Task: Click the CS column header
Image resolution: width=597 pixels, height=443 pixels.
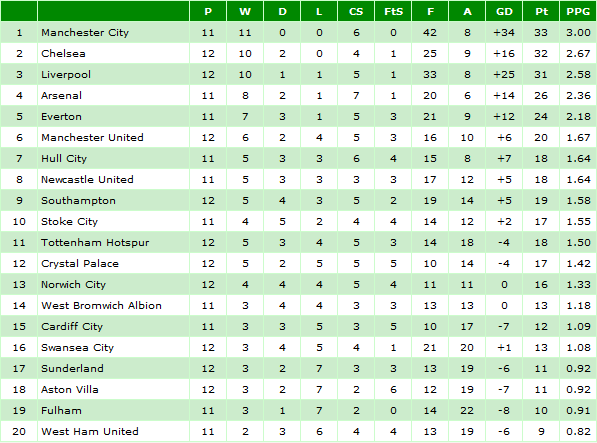Action: (x=356, y=11)
